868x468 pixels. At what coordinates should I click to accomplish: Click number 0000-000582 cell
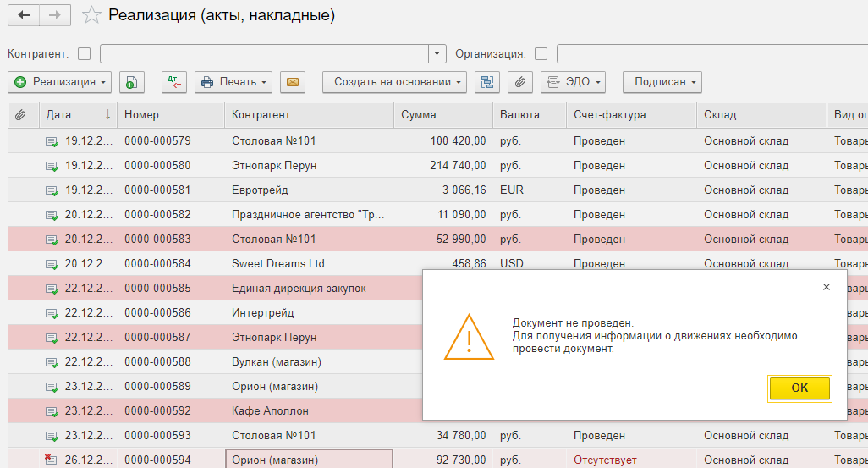(x=171, y=214)
